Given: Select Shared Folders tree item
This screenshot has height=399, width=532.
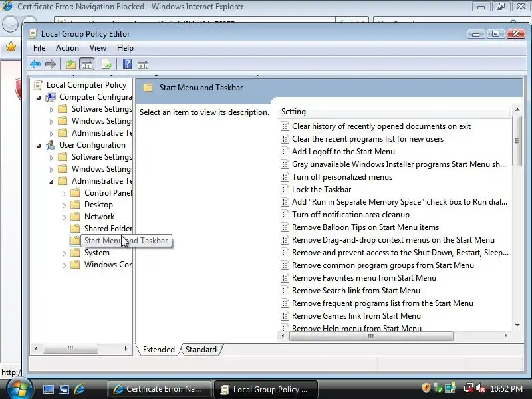Looking at the screenshot, I should coord(108,229).
